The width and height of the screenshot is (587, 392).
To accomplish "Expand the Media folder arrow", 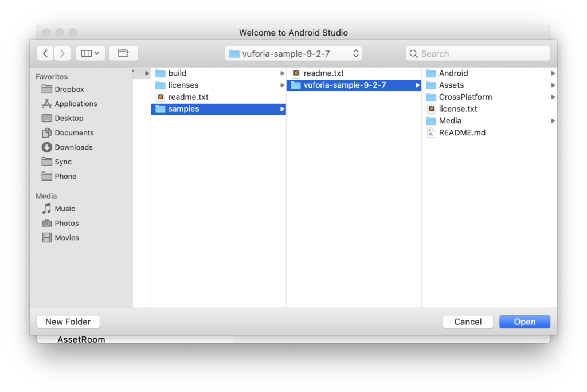I will point(553,121).
